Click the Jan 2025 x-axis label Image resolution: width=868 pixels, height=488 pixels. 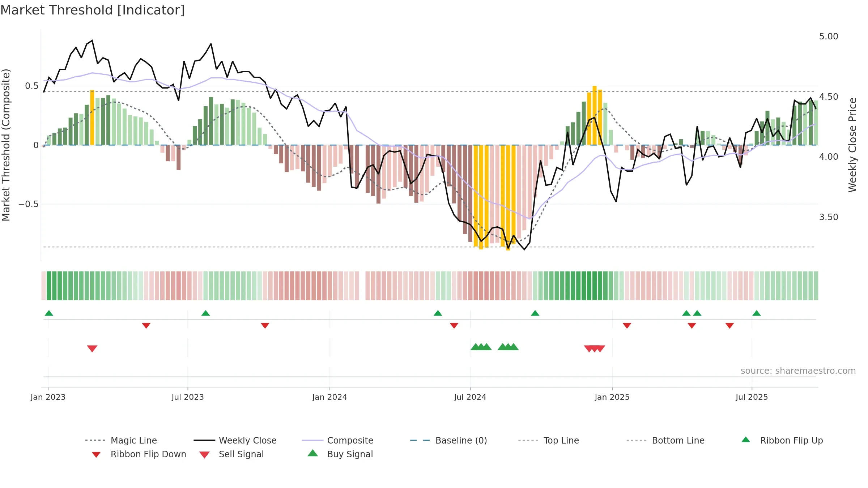coord(612,397)
